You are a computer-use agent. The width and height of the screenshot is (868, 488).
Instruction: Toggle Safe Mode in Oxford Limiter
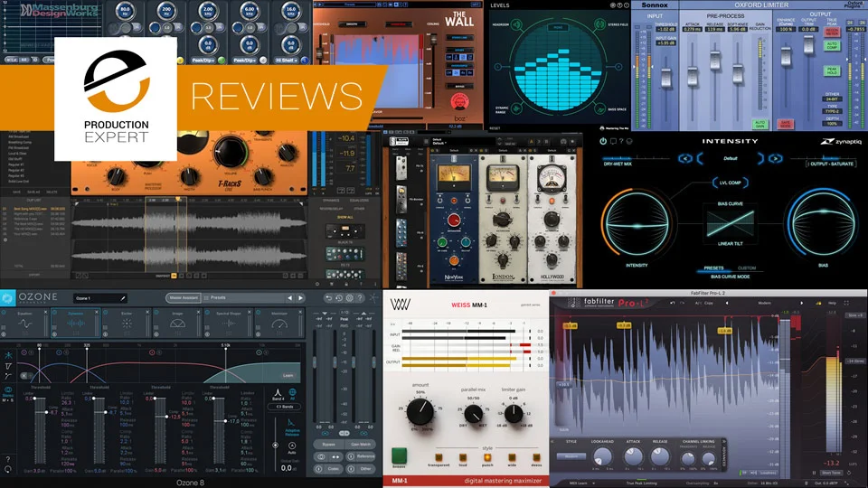(785, 124)
